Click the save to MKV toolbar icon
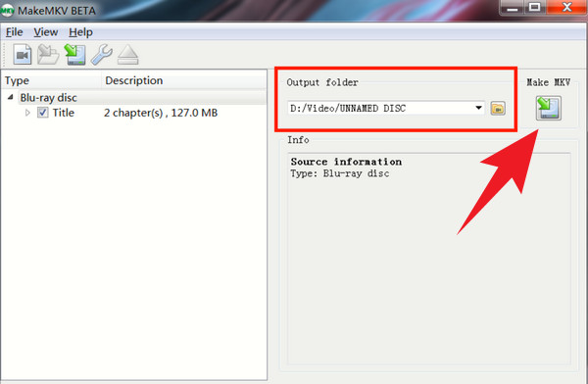Screen dimensions: 588x384 pos(75,55)
